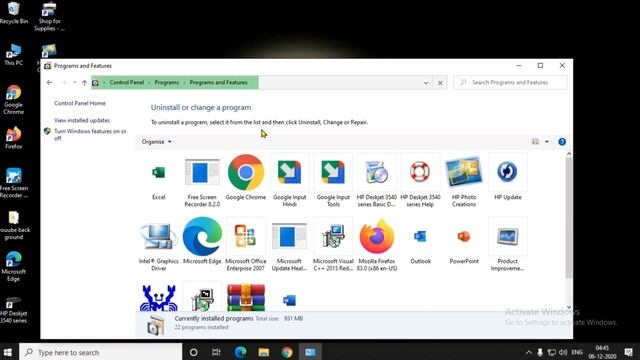Go back using the back arrow
Screen dimensions: 640x360
(x=49, y=82)
